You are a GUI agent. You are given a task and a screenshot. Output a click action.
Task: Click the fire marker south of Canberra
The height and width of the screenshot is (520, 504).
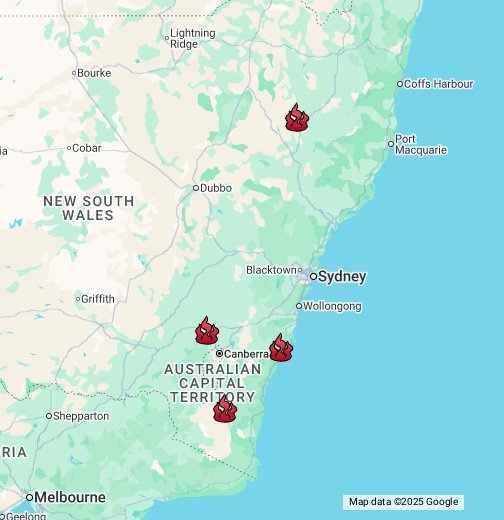[x=225, y=408]
